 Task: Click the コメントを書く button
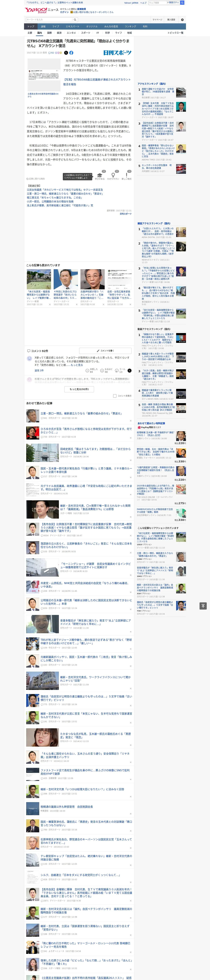coord(105,351)
